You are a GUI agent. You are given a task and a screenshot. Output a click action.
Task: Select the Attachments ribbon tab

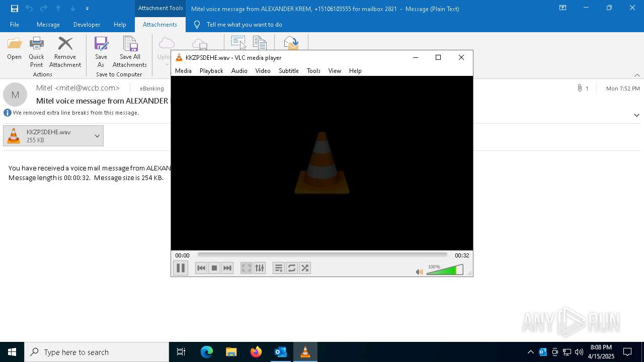[x=160, y=25]
